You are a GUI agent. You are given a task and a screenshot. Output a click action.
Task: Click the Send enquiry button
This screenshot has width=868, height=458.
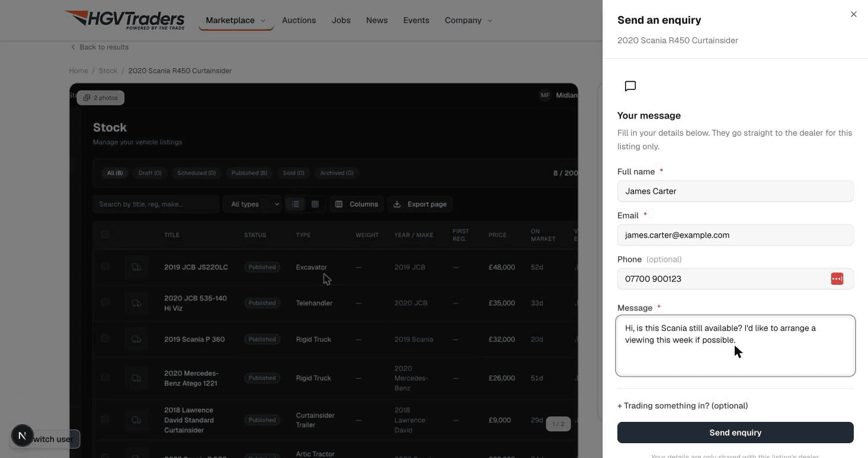(735, 433)
